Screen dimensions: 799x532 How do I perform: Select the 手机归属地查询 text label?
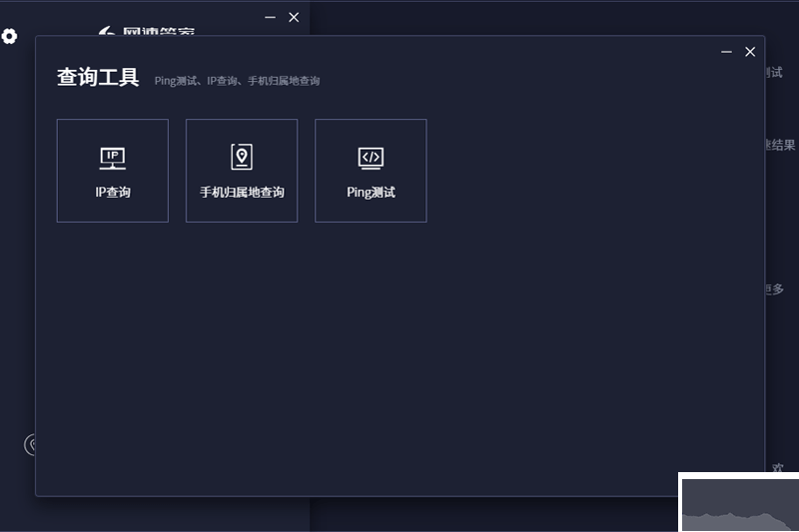[242, 192]
